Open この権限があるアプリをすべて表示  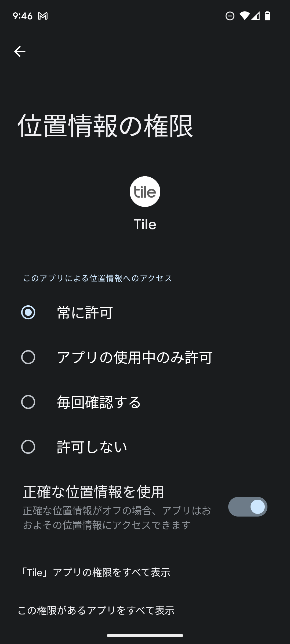[96, 610]
